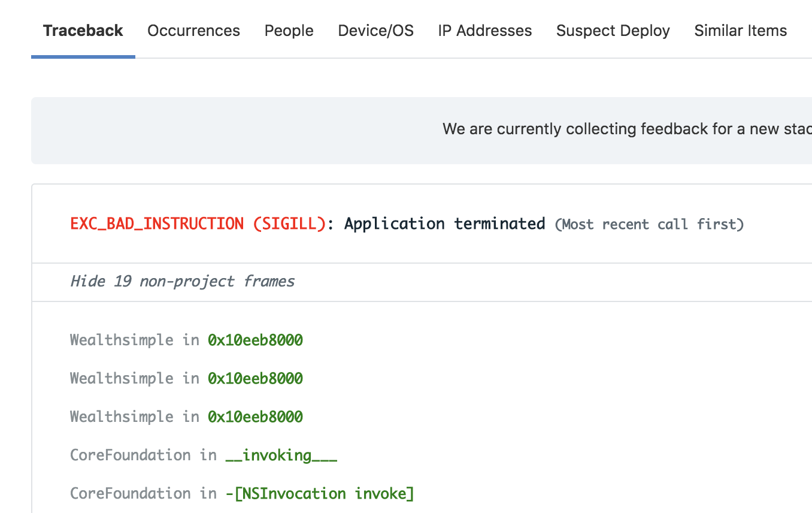The image size is (812, 513).
Task: Expand the CoreFoundation __invoking___ frame
Action: tap(204, 455)
